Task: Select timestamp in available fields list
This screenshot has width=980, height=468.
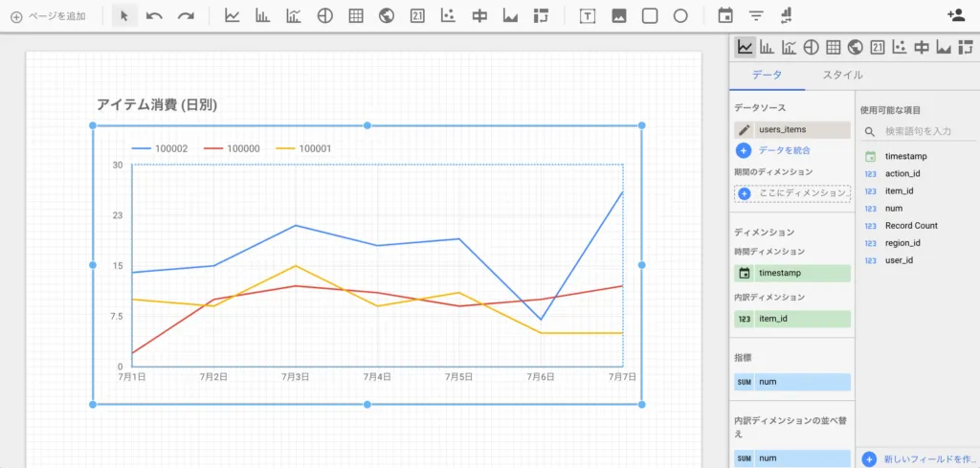Action: 905,156
